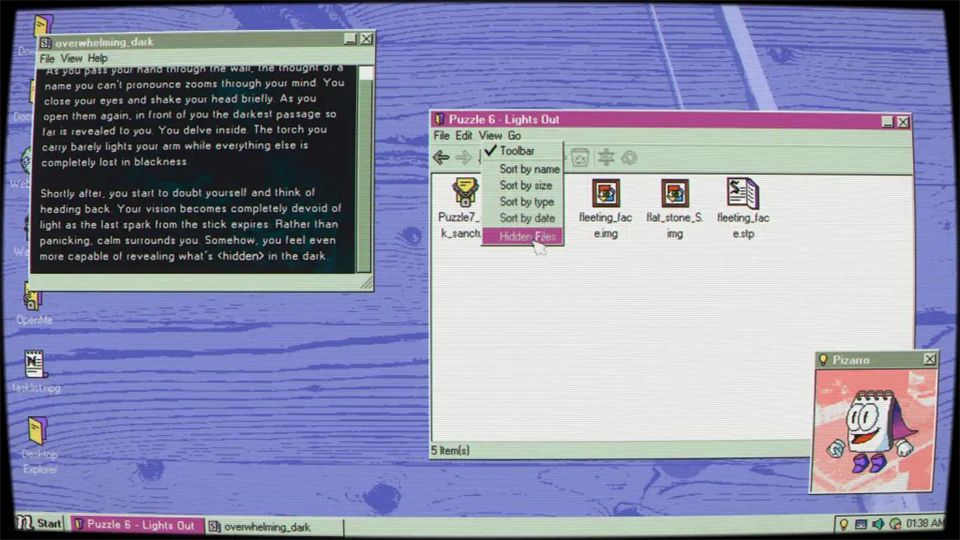
Task: Click the lightbulb hint icon in system tray
Action: coord(844,524)
